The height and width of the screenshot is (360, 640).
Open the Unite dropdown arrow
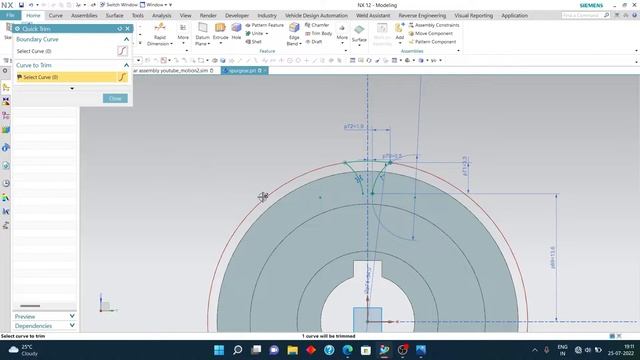pos(267,33)
